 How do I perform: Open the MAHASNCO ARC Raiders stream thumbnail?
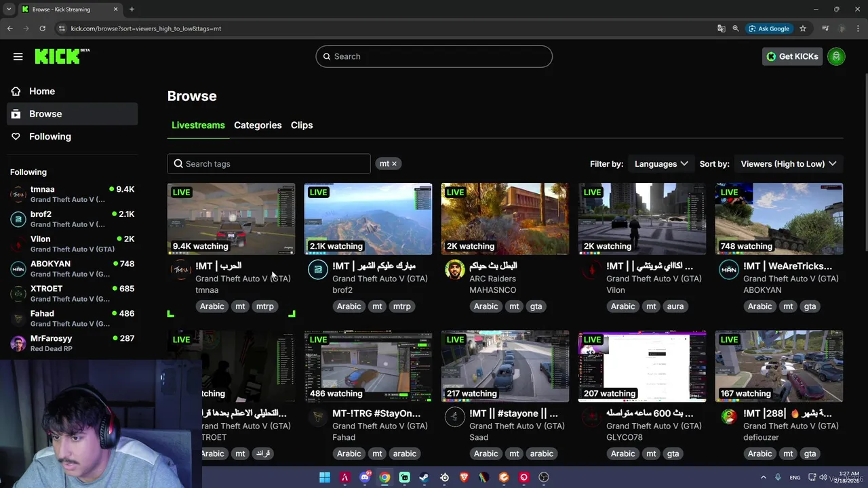click(505, 219)
